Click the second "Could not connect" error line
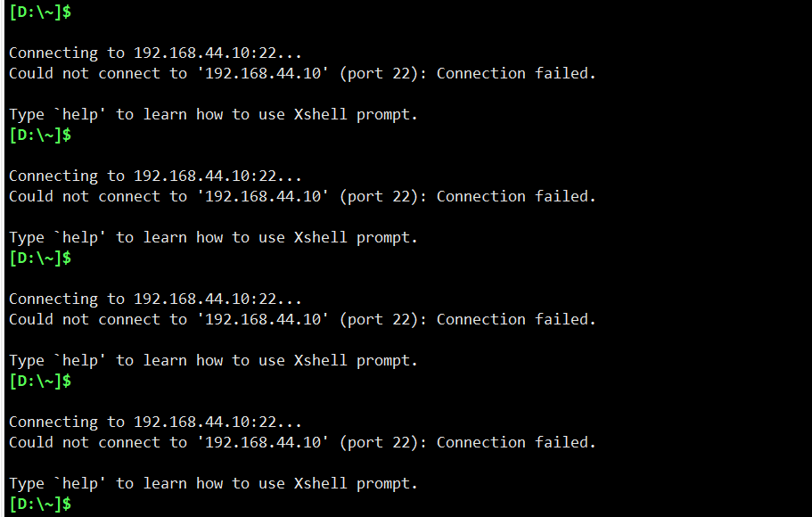The image size is (812, 517). click(302, 196)
